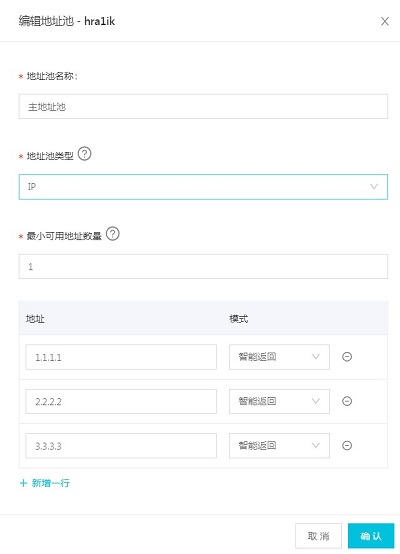Remove the 1.1.1.1 address row
Image resolution: width=400 pixels, height=554 pixels.
click(347, 357)
